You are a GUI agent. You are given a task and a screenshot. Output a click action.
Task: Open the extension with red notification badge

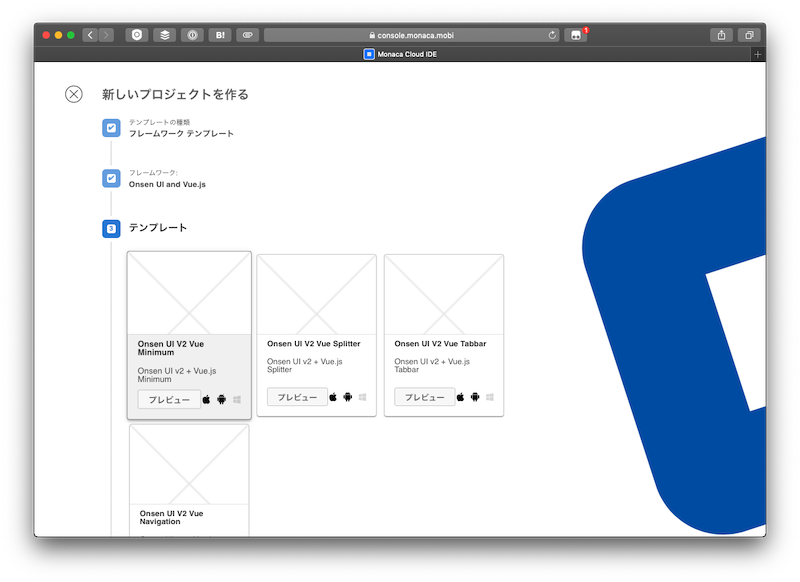576,35
